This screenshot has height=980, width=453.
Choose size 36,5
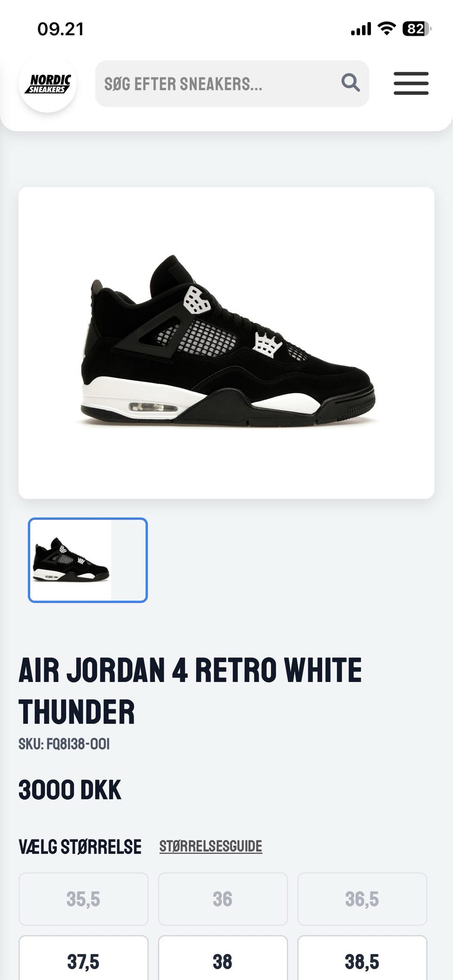tap(362, 899)
